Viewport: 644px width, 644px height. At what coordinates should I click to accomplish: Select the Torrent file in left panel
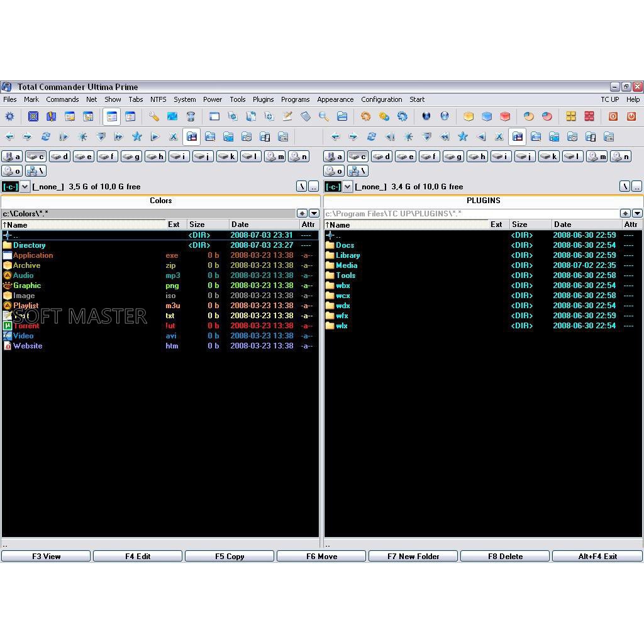[x=26, y=326]
